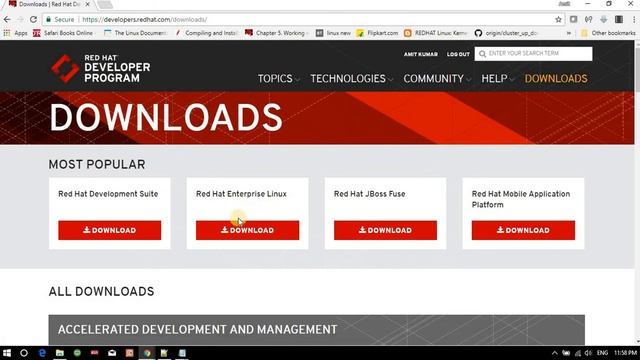This screenshot has height=360, width=640.
Task: Reload the page with the refresh icon
Action: [x=33, y=20]
